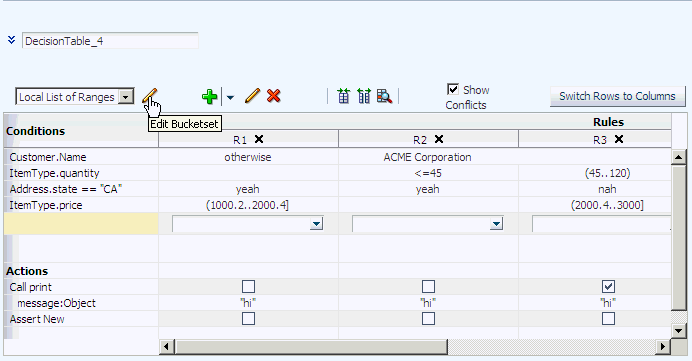Click the horizontal scrollbar right arrow

tap(662, 347)
